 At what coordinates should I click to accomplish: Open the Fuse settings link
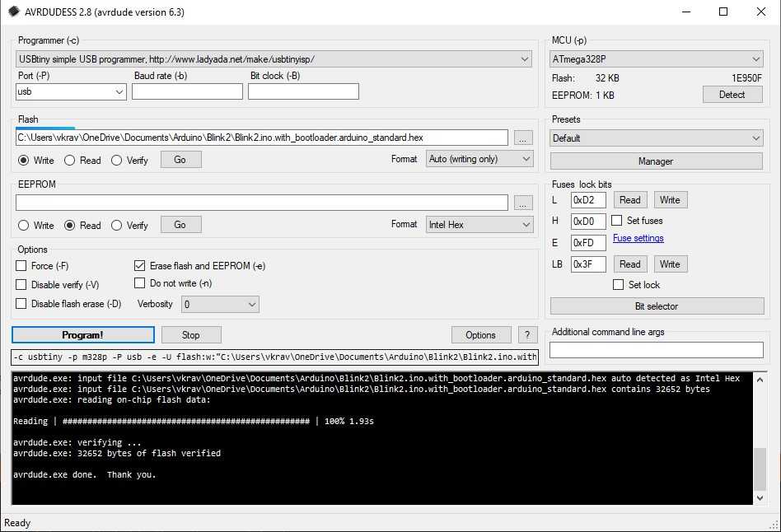[x=638, y=238]
